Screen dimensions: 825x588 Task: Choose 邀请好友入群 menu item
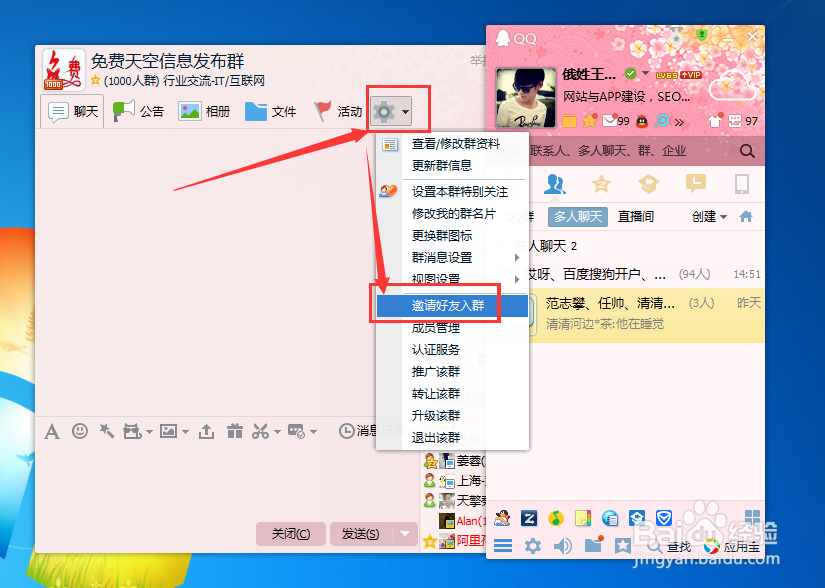pyautogui.click(x=452, y=306)
